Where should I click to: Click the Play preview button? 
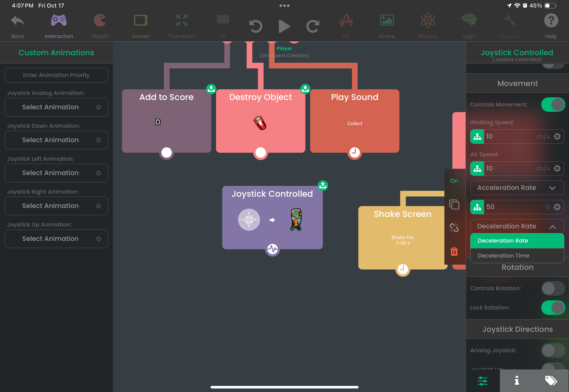pos(284,26)
